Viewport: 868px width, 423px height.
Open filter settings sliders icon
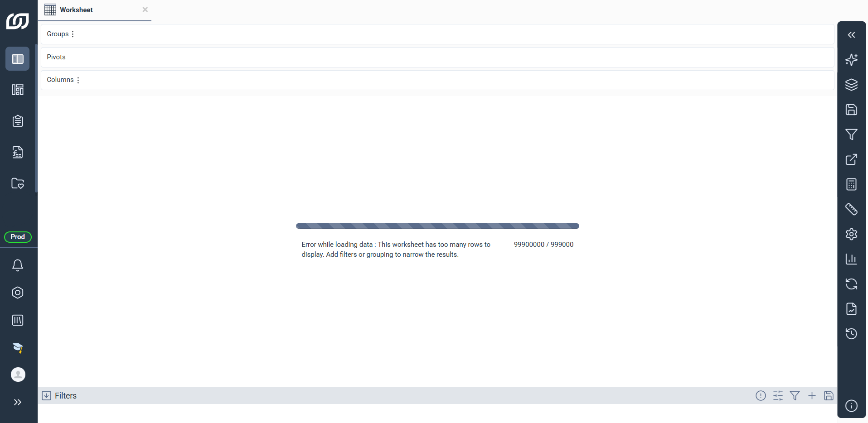(x=778, y=395)
